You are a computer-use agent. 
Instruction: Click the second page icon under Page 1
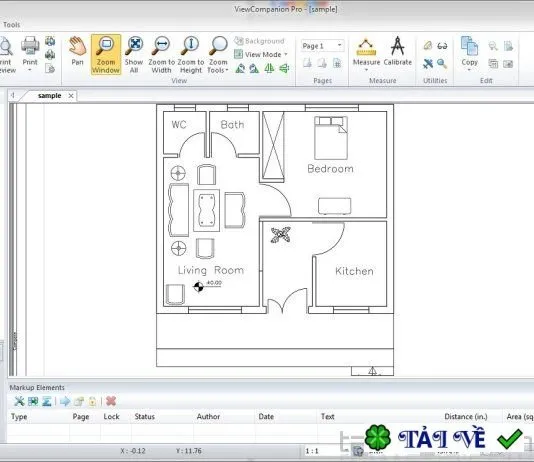coord(322,63)
